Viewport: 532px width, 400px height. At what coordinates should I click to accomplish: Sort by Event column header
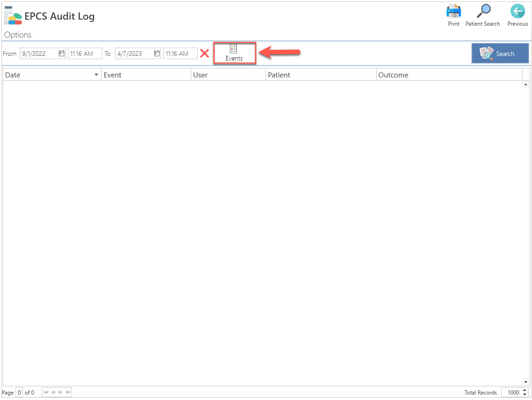pos(146,75)
